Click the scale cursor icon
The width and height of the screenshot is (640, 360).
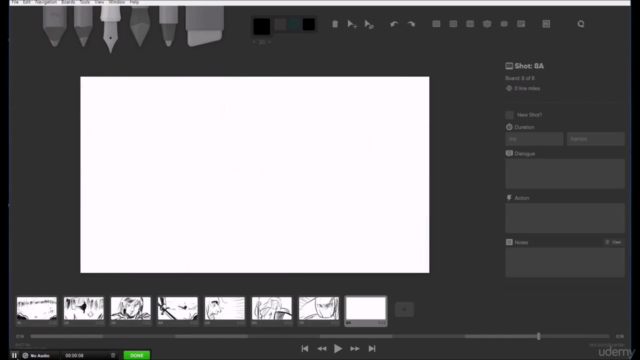(x=369, y=24)
